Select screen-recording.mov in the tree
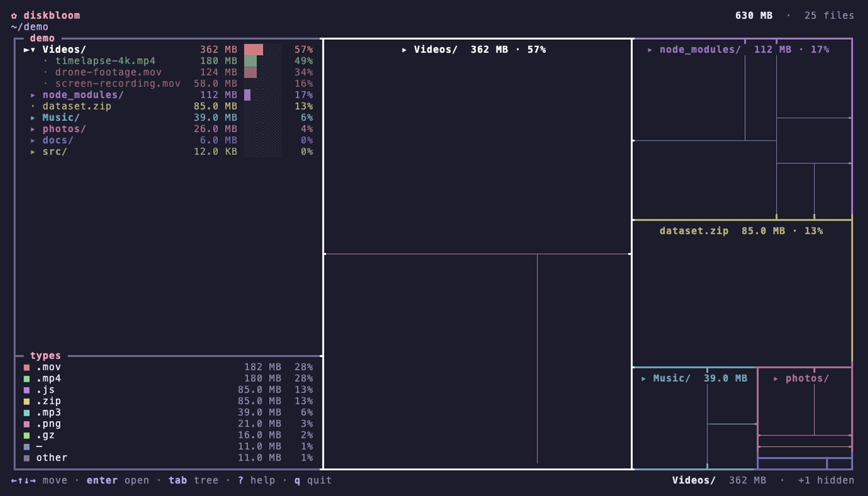 tap(118, 84)
